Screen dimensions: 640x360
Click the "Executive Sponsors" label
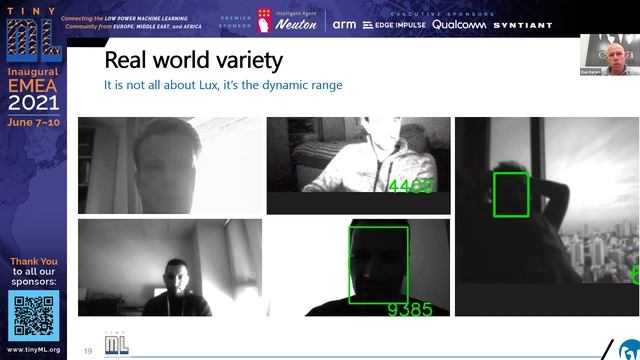tap(442, 14)
